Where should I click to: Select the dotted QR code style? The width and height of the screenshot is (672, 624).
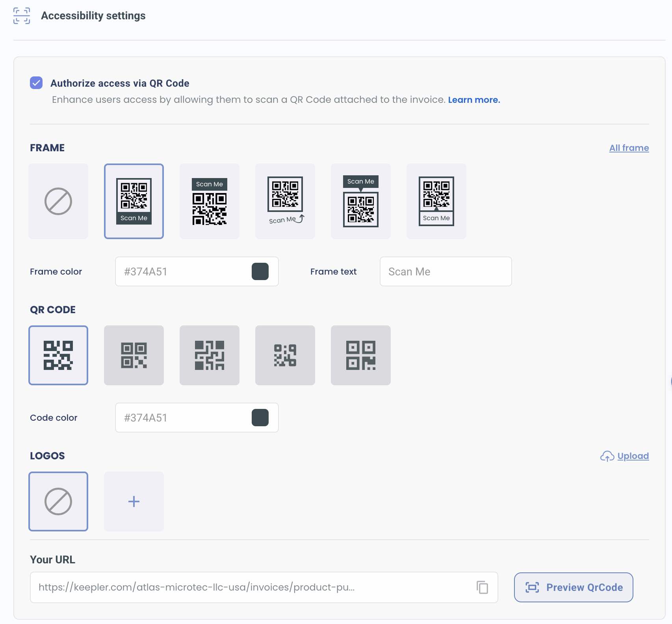[285, 355]
